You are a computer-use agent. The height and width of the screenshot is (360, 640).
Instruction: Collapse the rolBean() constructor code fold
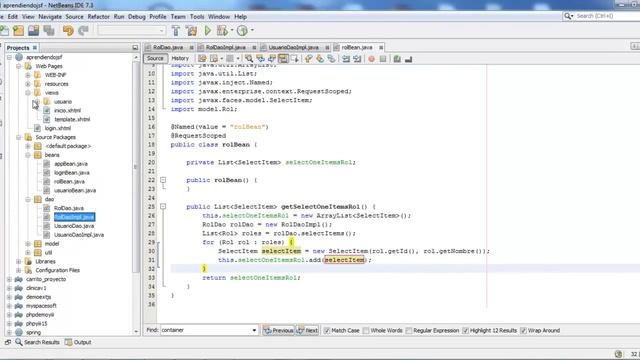pyautogui.click(x=163, y=180)
